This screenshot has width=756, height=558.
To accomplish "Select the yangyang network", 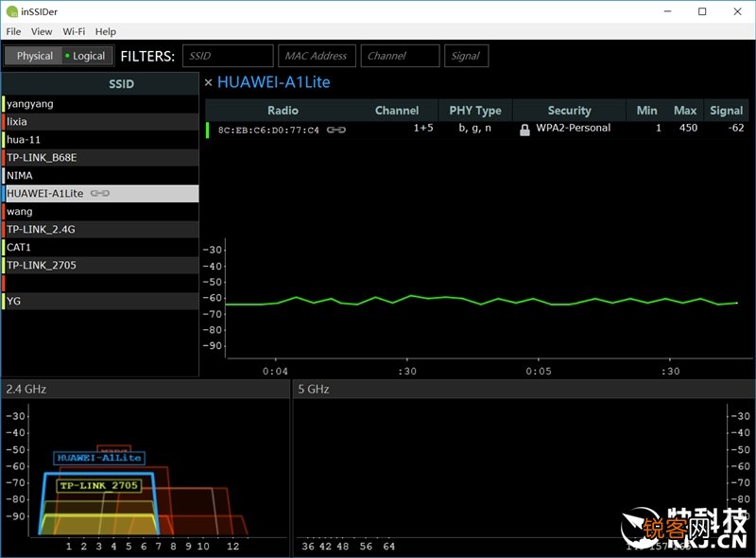I will [x=100, y=104].
